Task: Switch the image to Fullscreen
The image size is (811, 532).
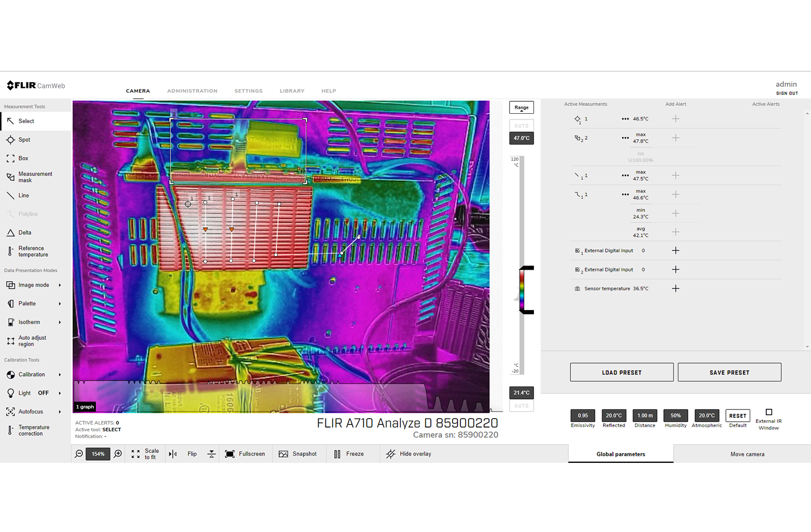Action: [x=245, y=454]
